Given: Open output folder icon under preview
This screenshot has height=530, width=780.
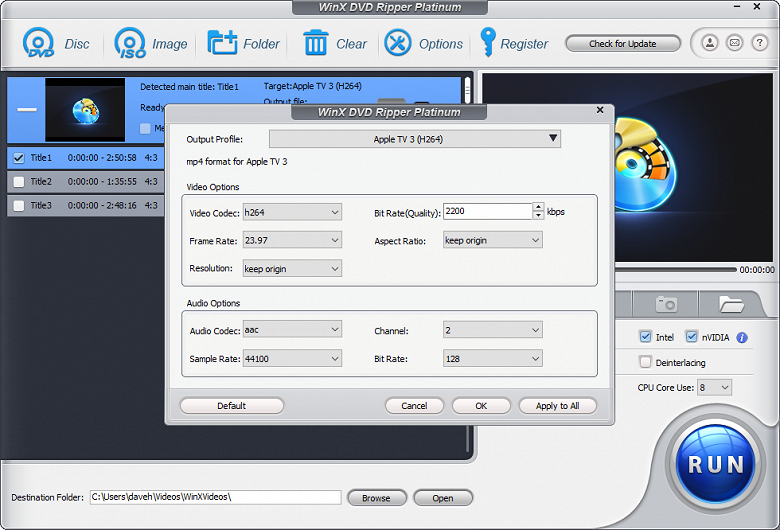Looking at the screenshot, I should pos(731,304).
